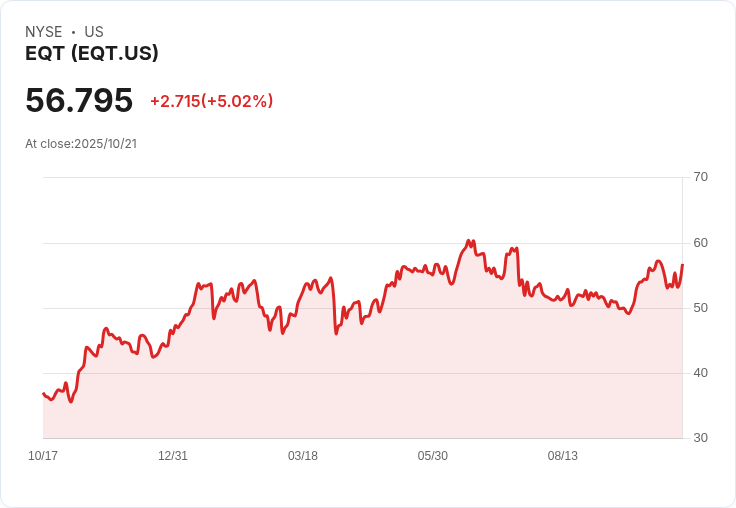
Task: Click the current price 56.795
Action: 79,101
